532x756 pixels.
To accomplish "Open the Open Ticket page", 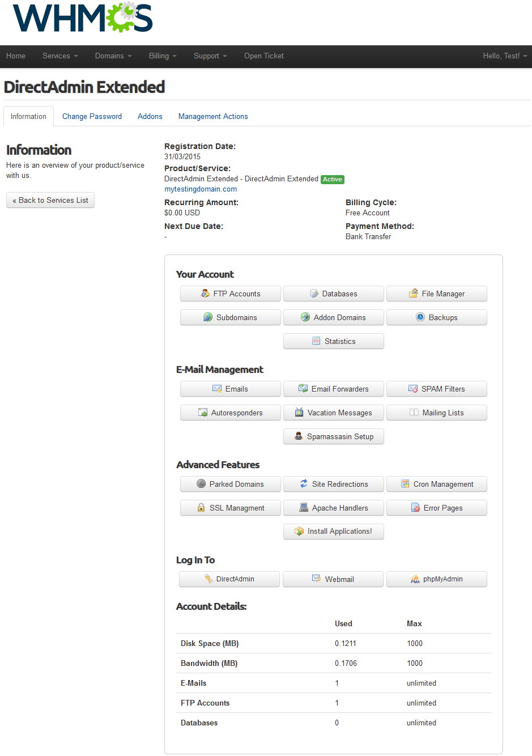I will (x=264, y=56).
